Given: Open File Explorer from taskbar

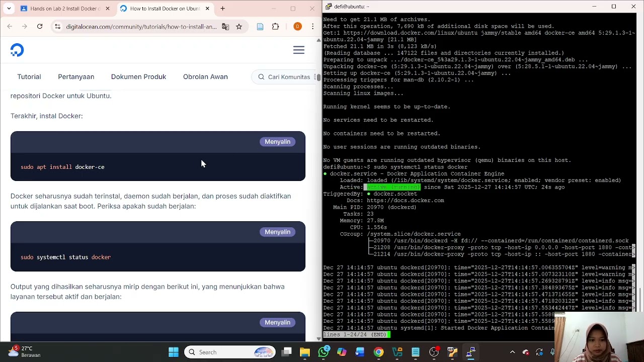Looking at the screenshot, I should (305, 352).
